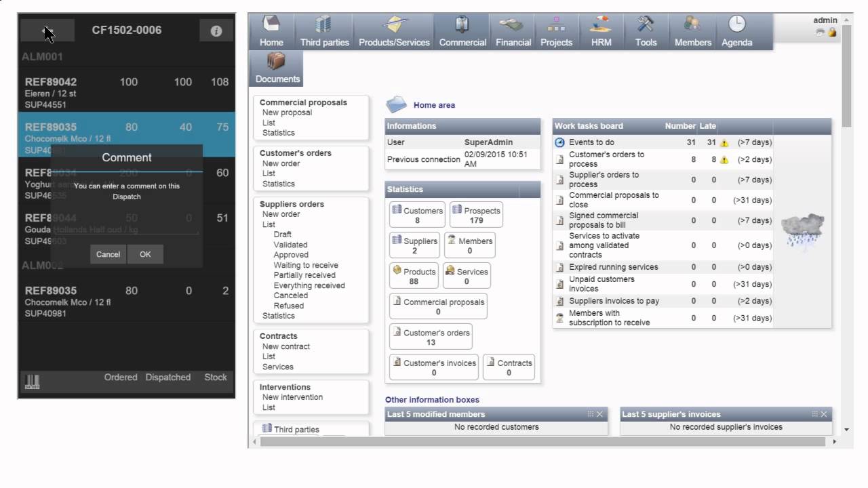
Task: Click the logout padlock icon under admin
Action: [x=832, y=32]
